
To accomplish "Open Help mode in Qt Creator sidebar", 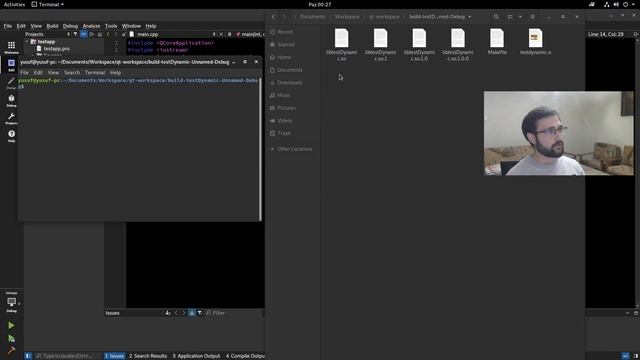I will pos(11,136).
